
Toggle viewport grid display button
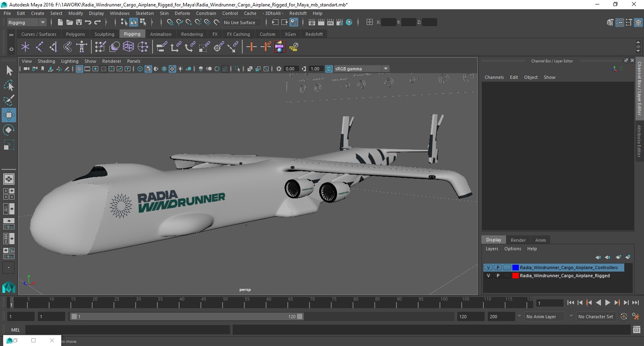pyautogui.click(x=79, y=69)
